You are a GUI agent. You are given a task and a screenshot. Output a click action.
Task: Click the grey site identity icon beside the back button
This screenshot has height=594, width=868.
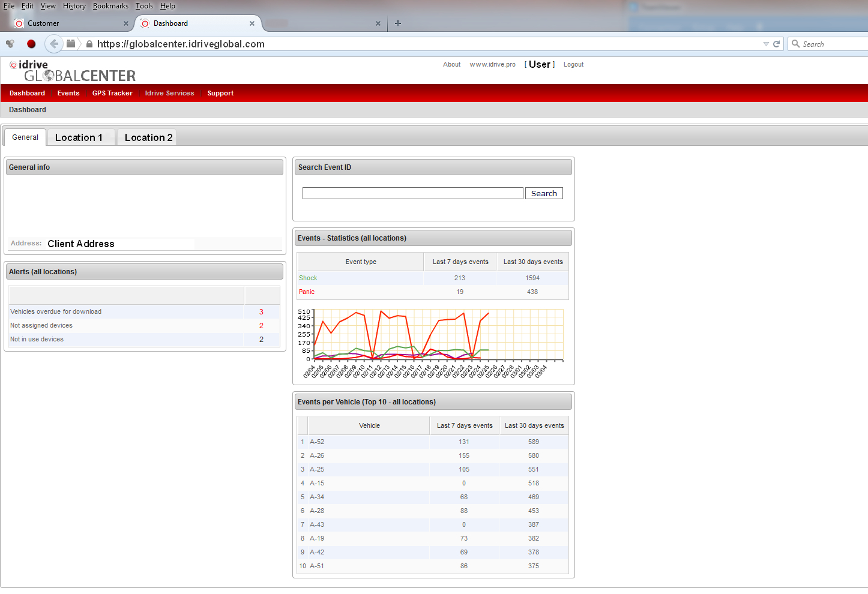(x=71, y=44)
